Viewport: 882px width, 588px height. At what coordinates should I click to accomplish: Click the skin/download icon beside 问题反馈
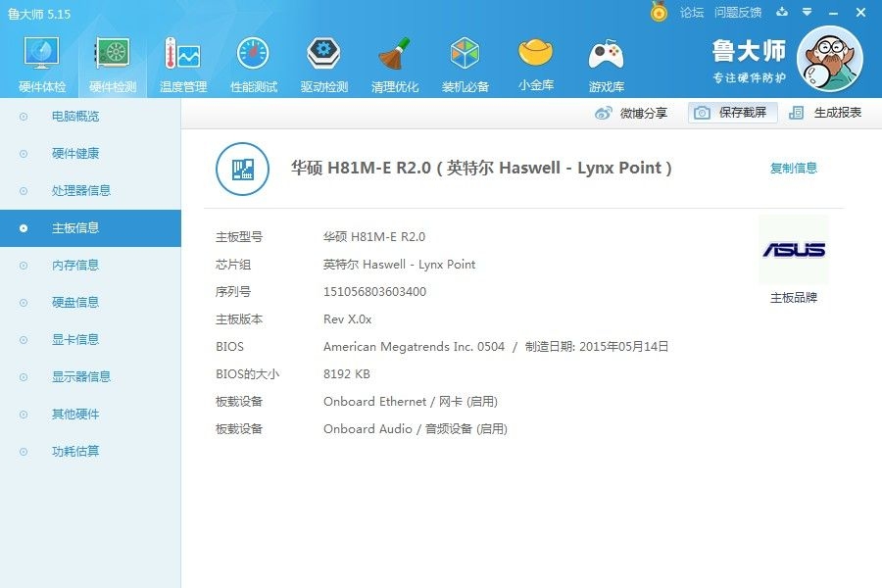tap(782, 12)
